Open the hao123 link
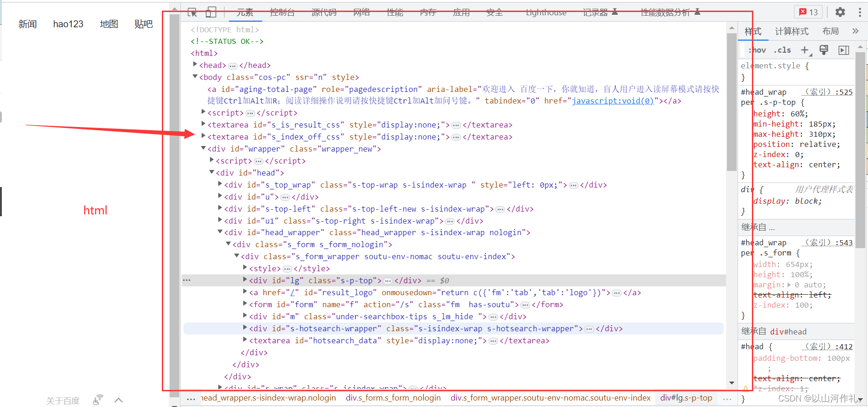The height and width of the screenshot is (407, 868). click(68, 24)
